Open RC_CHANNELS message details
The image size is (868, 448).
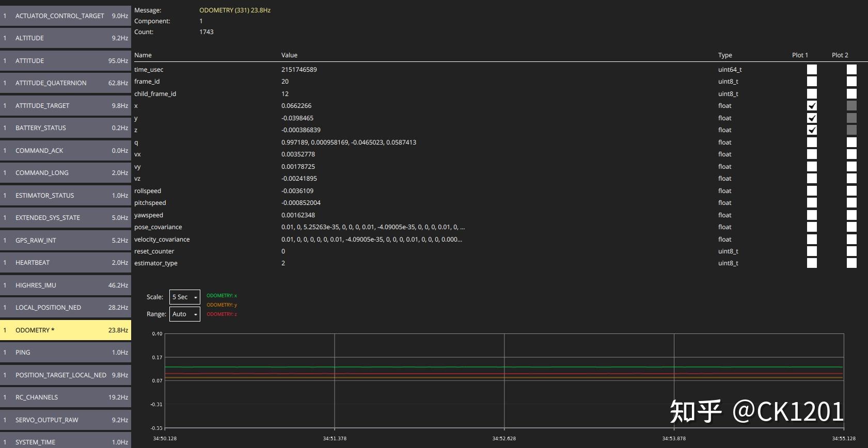click(66, 397)
